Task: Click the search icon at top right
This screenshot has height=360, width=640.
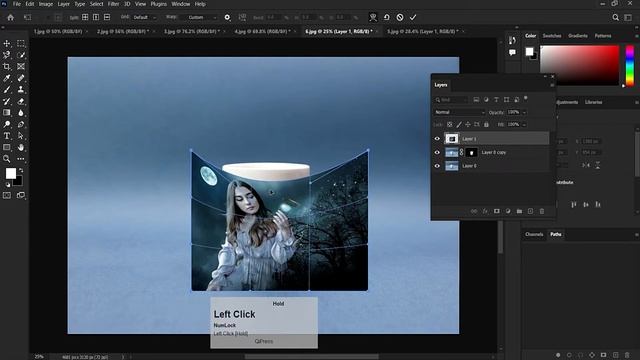Action: 616,18
